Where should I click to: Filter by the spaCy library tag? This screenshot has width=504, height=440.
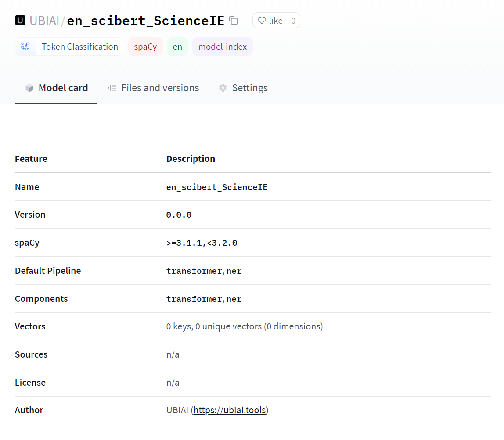tap(145, 47)
